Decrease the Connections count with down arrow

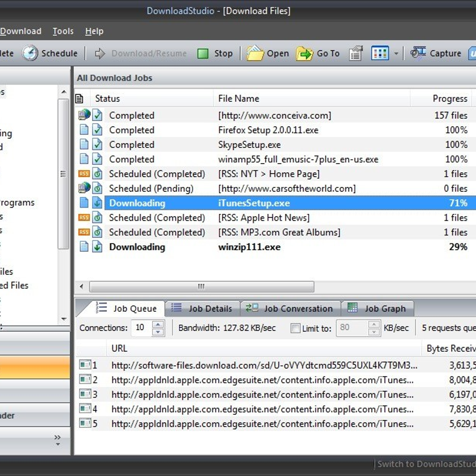(158, 332)
